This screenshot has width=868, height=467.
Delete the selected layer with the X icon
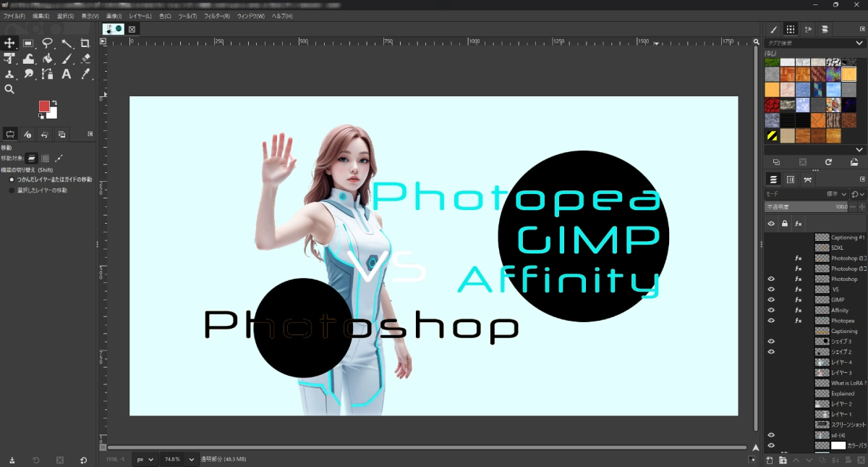coord(861,460)
